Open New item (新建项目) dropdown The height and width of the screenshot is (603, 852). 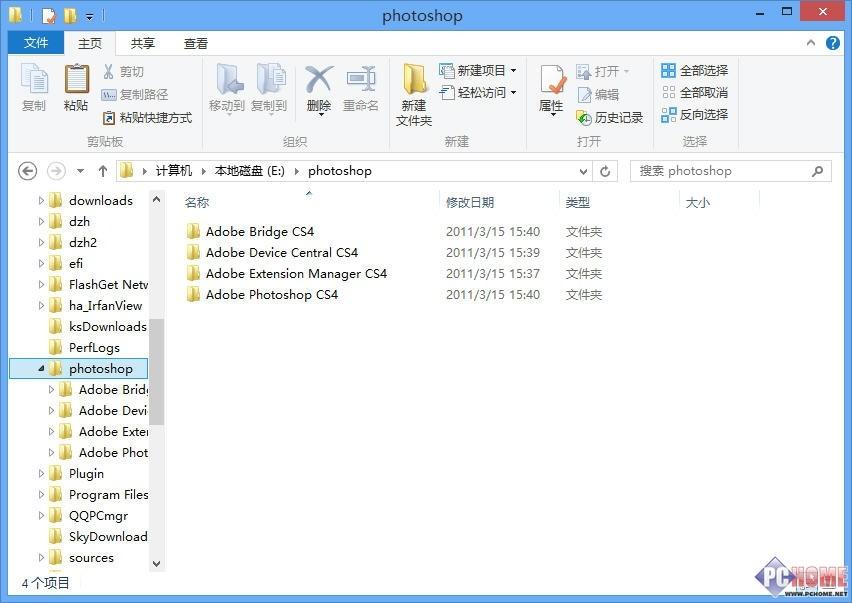[478, 71]
